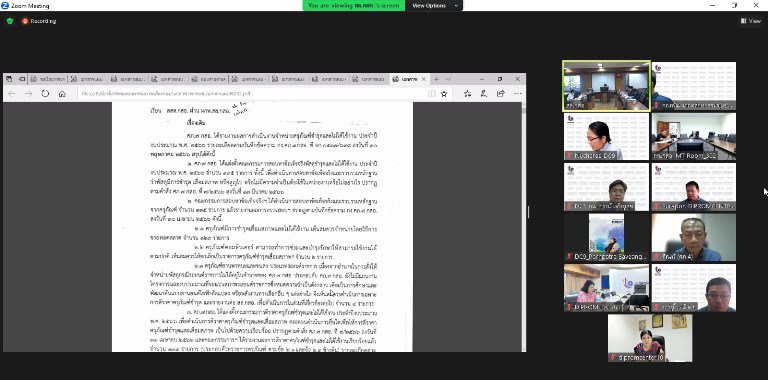Open Zoom's View layout menu
Viewport: 768px width, 380px height.
[x=751, y=21]
